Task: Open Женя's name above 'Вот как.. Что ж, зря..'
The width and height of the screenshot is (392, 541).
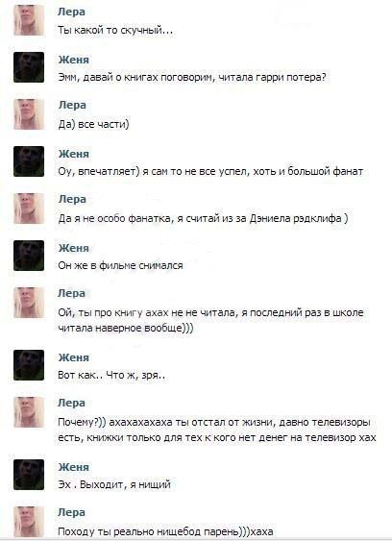Action: (73, 357)
